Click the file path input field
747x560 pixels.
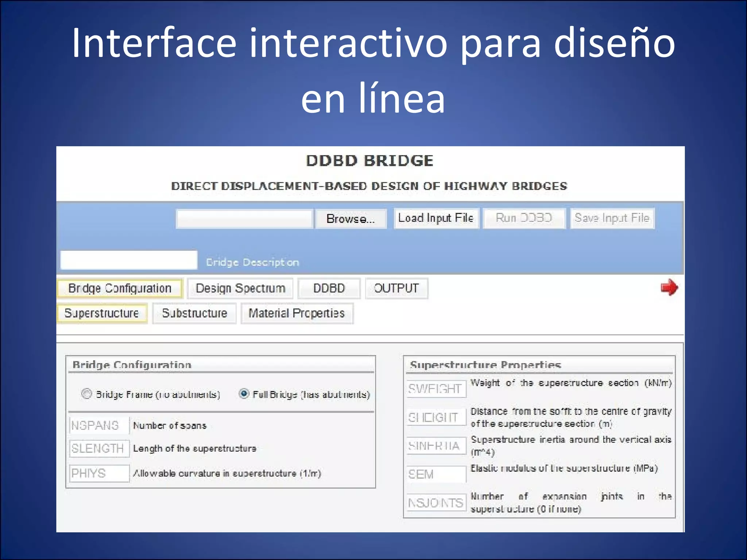(244, 219)
